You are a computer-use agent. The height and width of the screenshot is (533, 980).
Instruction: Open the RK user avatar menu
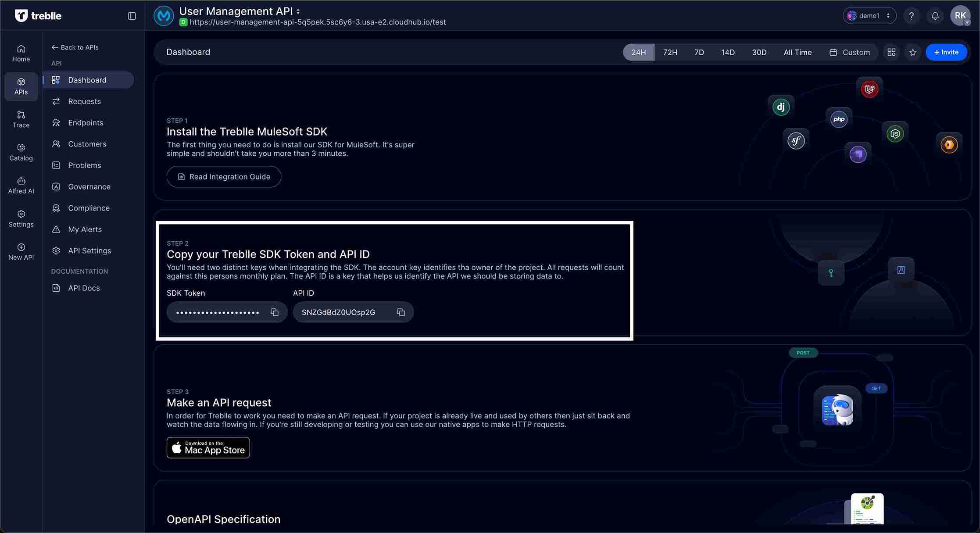pos(960,16)
